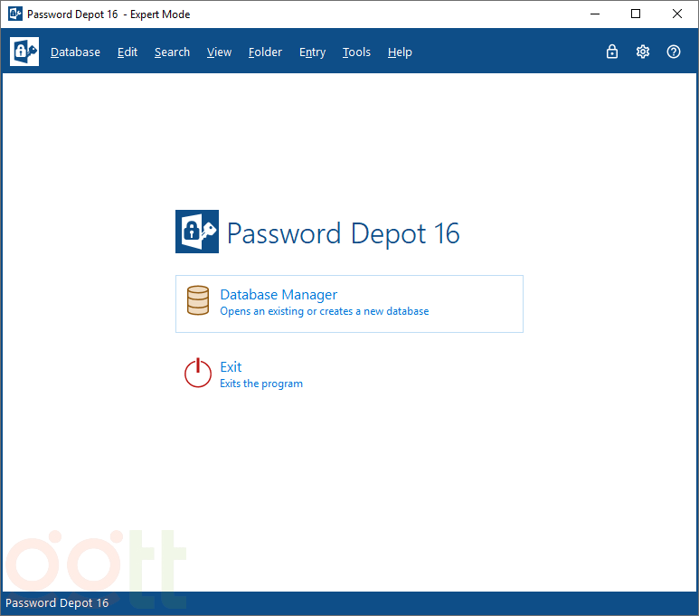The width and height of the screenshot is (699, 616).
Task: Close the Password Depot window
Action: (677, 14)
